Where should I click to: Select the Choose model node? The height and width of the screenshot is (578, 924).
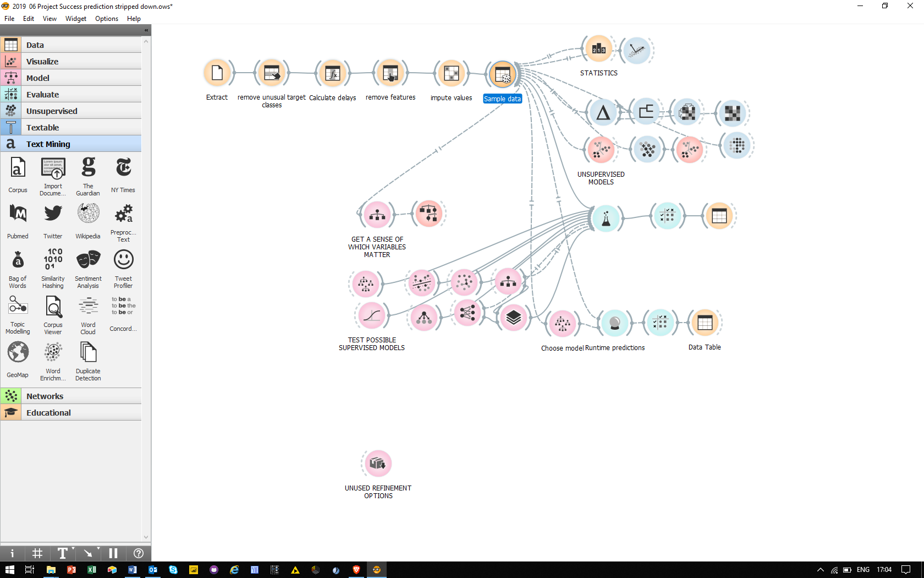coord(563,324)
